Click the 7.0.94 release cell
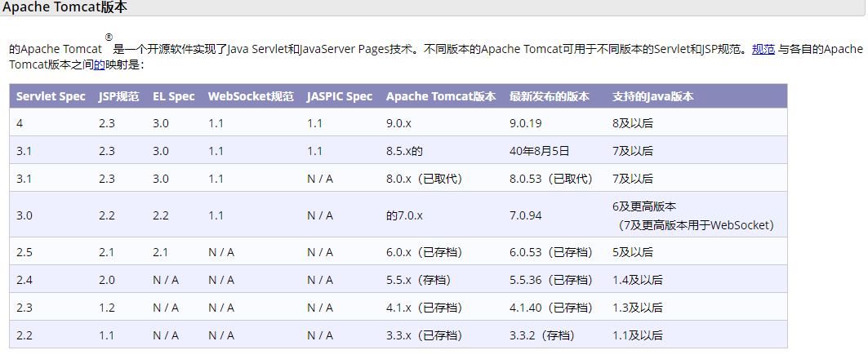868x359 pixels. [x=525, y=215]
